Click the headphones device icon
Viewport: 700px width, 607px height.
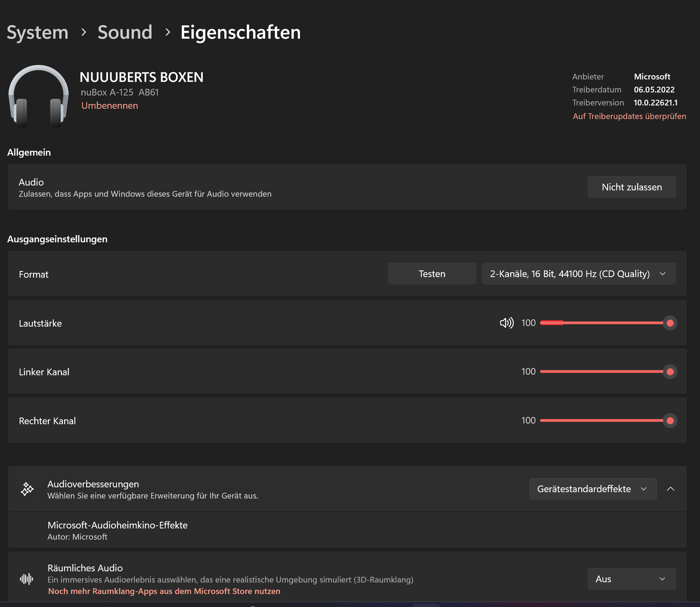click(x=38, y=96)
